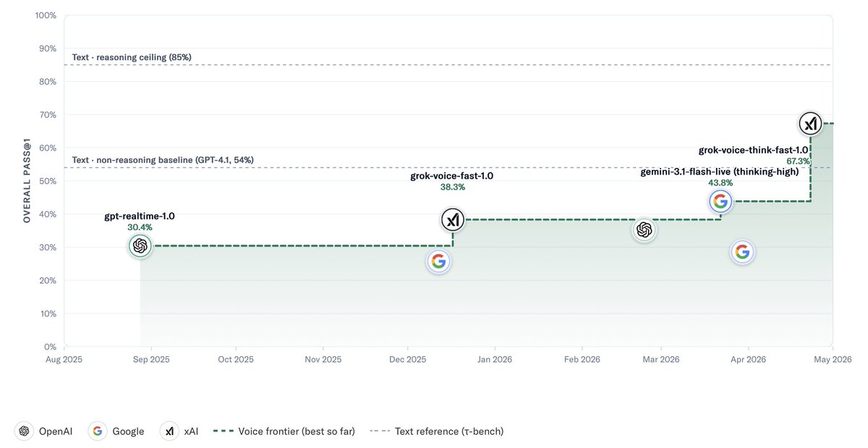The width and height of the screenshot is (868, 448).
Task: Click the grok-voice-think-fast-1.0 label
Action: point(753,150)
